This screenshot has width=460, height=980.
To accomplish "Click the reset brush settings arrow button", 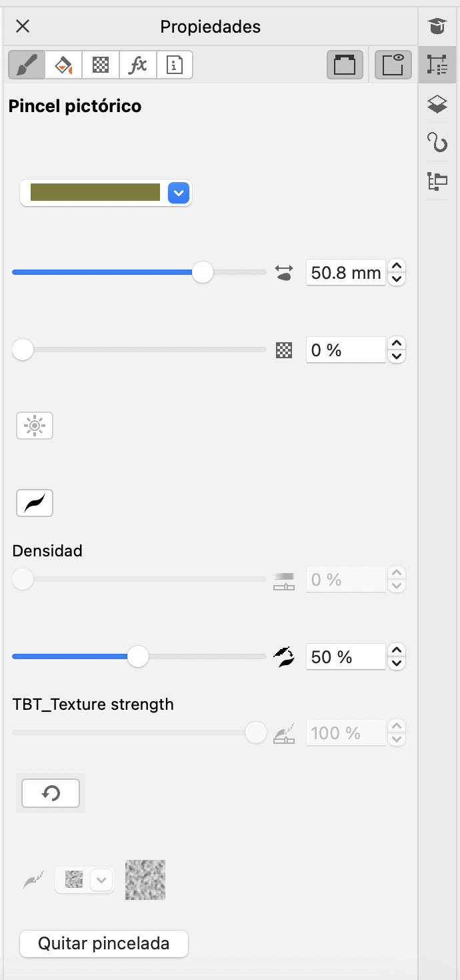I will 51,793.
